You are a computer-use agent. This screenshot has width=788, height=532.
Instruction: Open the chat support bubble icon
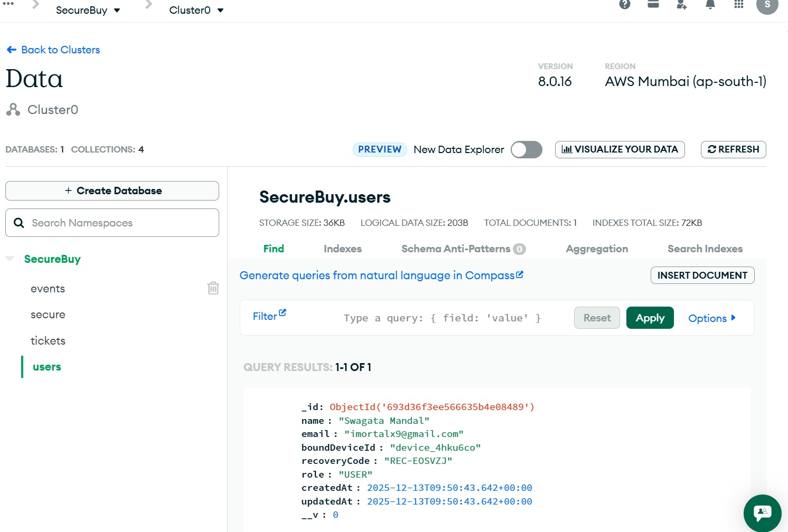click(763, 513)
